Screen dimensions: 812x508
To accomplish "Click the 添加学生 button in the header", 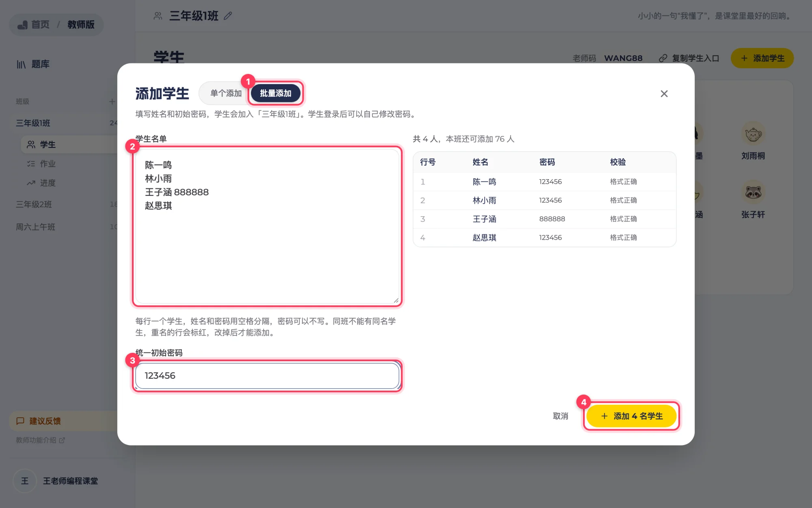I will tap(762, 58).
